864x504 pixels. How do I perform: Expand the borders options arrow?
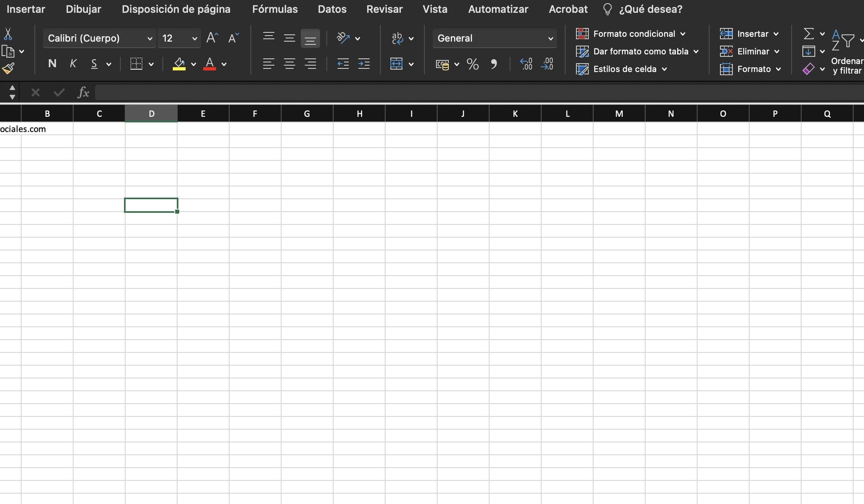[151, 64]
